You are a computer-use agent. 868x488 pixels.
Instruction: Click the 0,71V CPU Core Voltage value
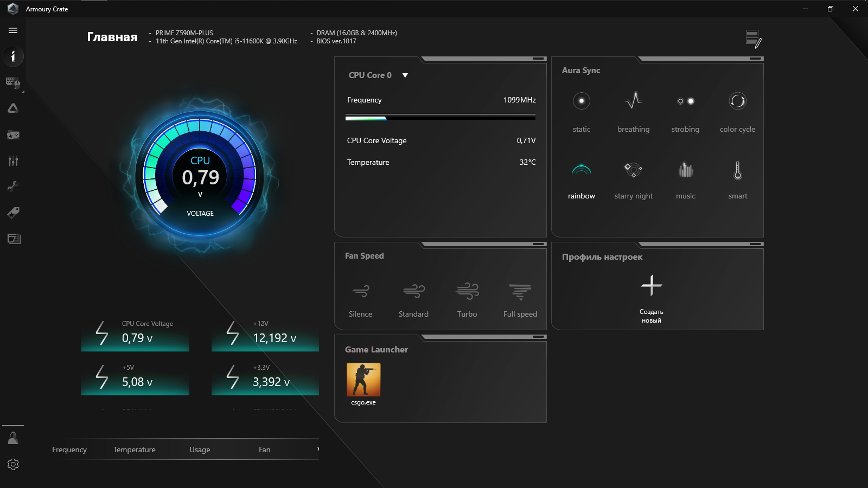[x=526, y=140]
